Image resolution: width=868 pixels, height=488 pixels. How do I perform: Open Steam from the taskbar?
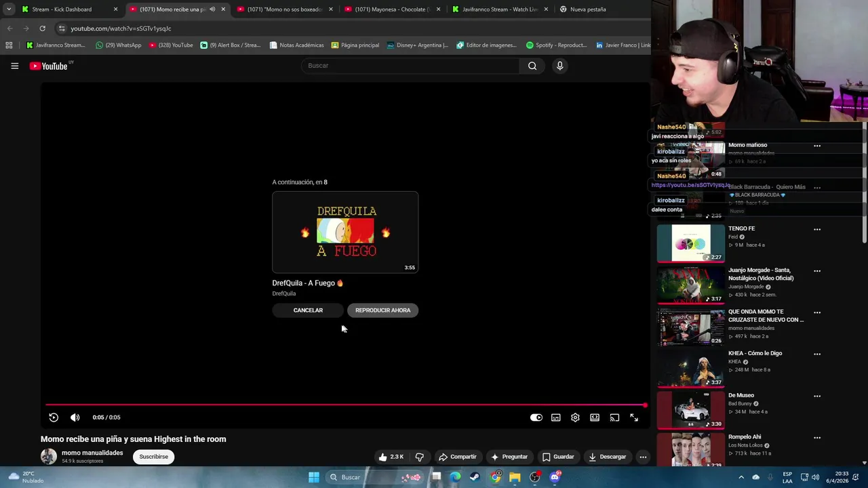tap(475, 477)
